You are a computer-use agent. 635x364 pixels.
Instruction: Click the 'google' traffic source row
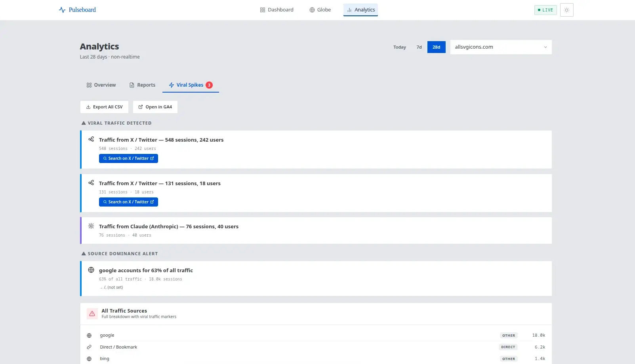click(316, 336)
